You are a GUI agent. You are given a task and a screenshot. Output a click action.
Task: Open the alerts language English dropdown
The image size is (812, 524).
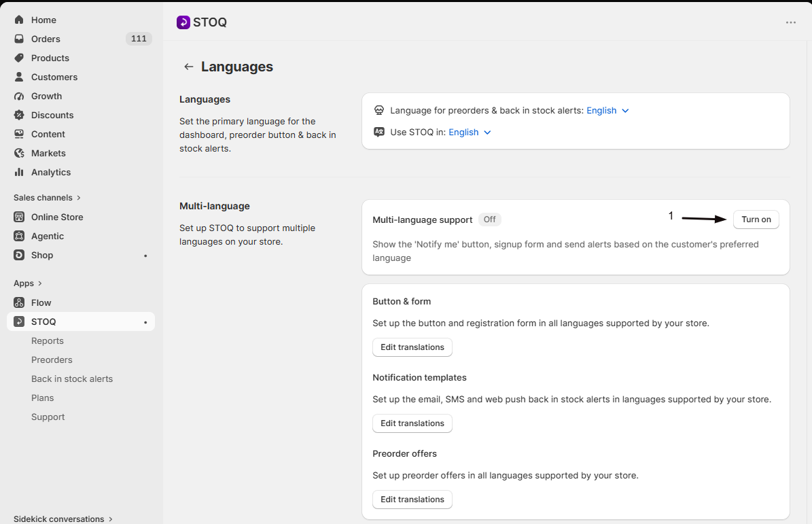[607, 110]
